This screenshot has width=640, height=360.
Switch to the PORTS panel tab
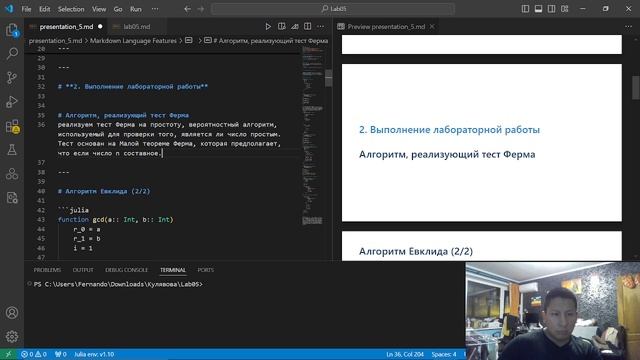click(205, 270)
